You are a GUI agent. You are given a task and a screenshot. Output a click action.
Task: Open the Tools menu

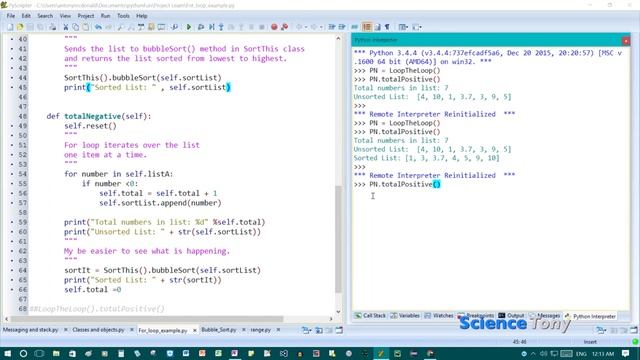(x=123, y=16)
